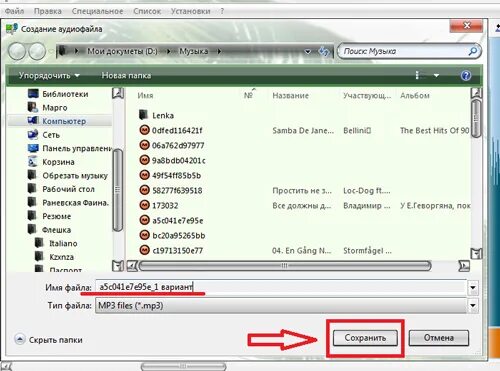Go back with the back navigation button

17,52
